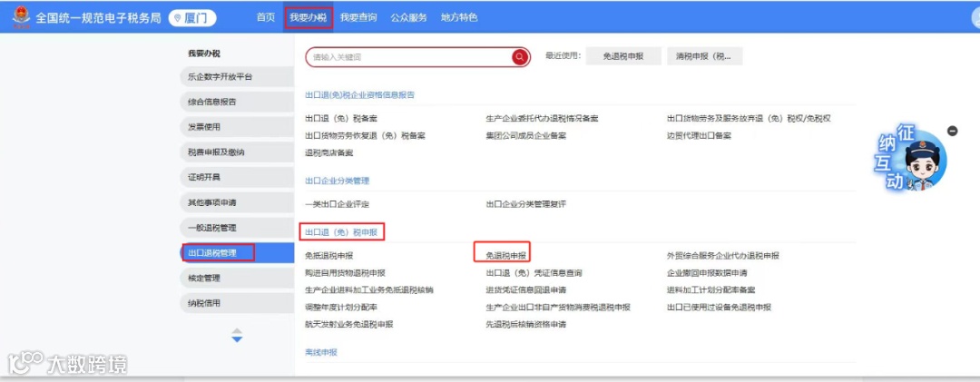
Task: Minimize the 征纳互动 widget with the minus icon
Action: click(952, 131)
